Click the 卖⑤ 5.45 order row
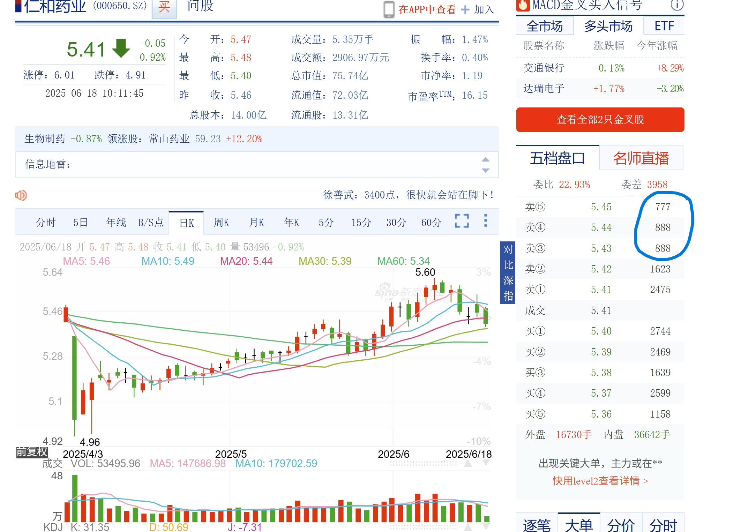The width and height of the screenshot is (756, 532). pos(600,207)
